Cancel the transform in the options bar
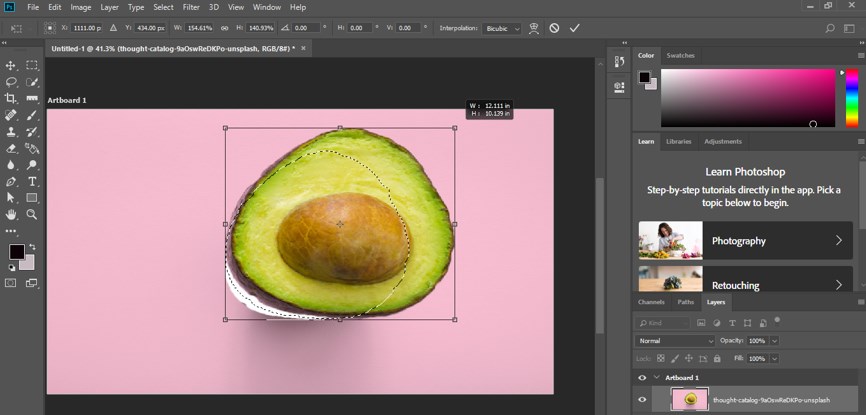 coord(554,28)
